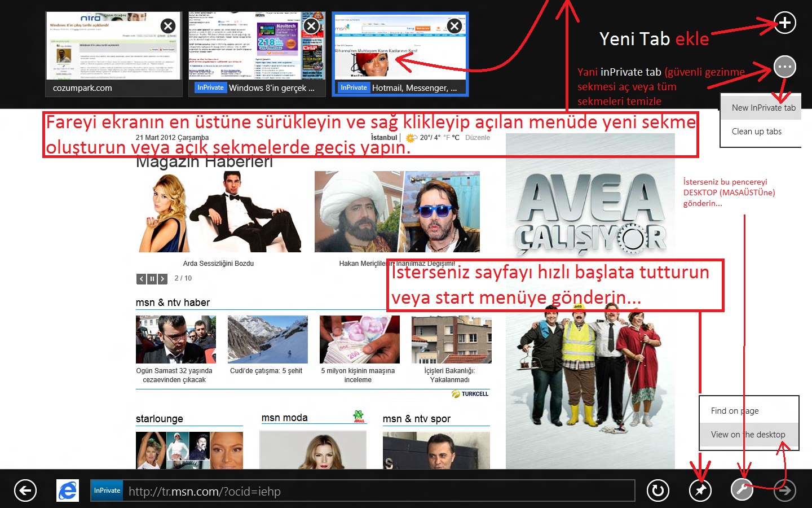Click the Ogün Samast news thumbnail
812x508 pixels.
tap(176, 339)
